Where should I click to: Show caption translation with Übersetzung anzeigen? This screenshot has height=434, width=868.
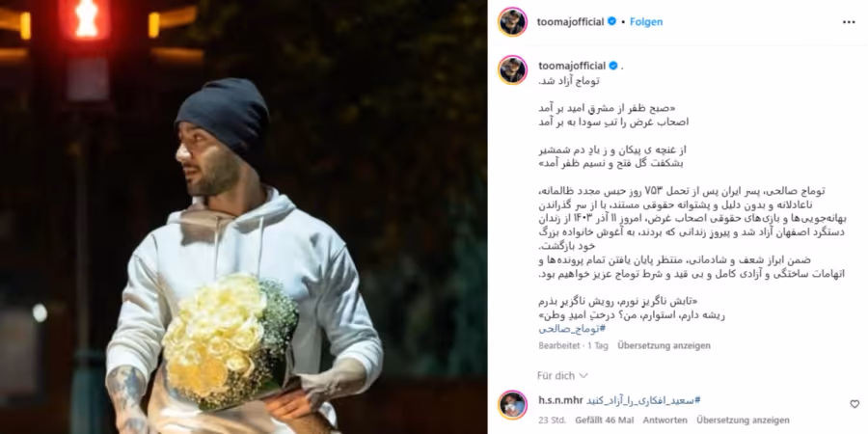coord(664,345)
